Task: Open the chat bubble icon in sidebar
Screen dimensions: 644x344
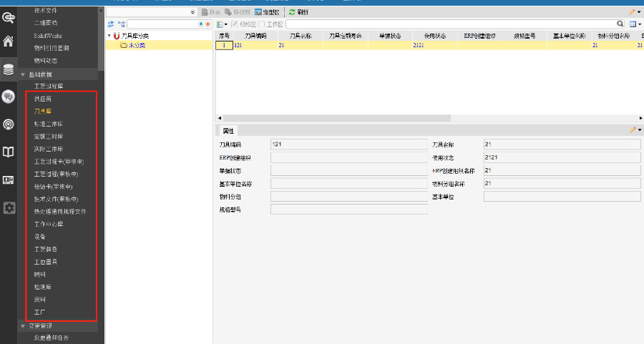Action: pos(9,97)
